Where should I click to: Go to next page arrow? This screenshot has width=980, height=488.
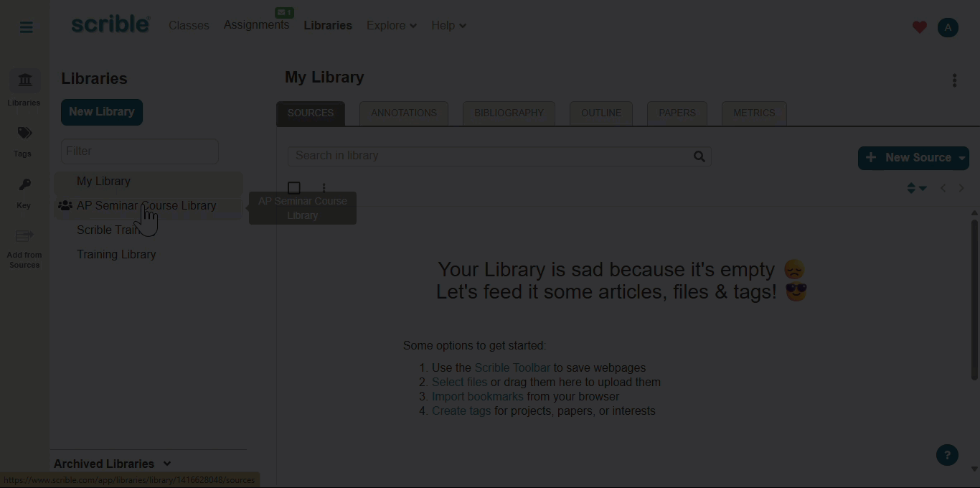[961, 188]
